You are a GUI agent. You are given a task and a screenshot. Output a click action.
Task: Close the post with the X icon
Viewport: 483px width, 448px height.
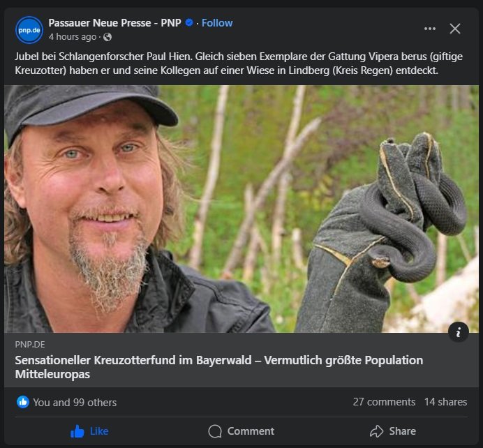coord(455,29)
